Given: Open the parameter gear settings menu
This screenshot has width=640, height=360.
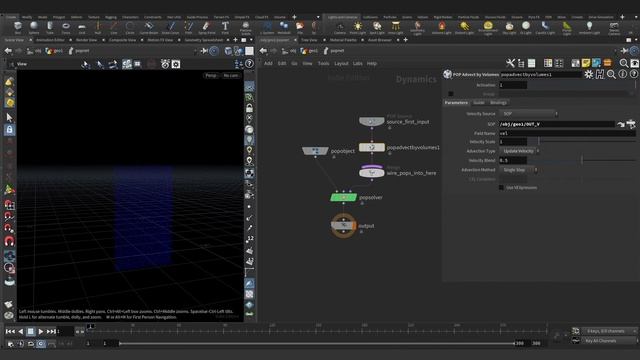Looking at the screenshot, I should pyautogui.click(x=588, y=74).
